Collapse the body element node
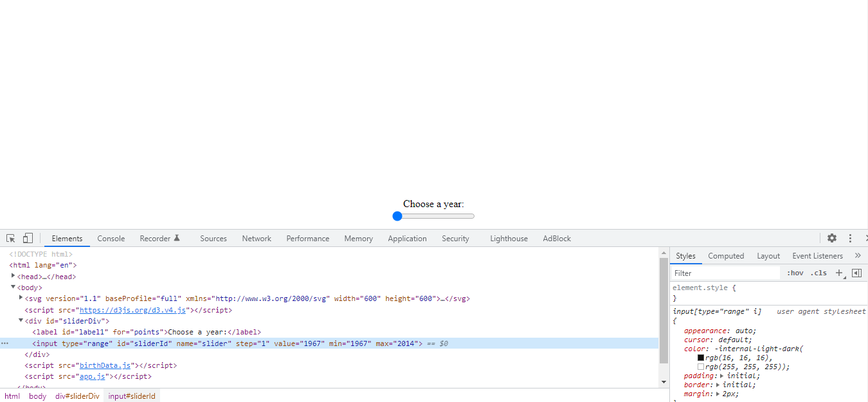Screen dimensions: 868x402 [13, 288]
